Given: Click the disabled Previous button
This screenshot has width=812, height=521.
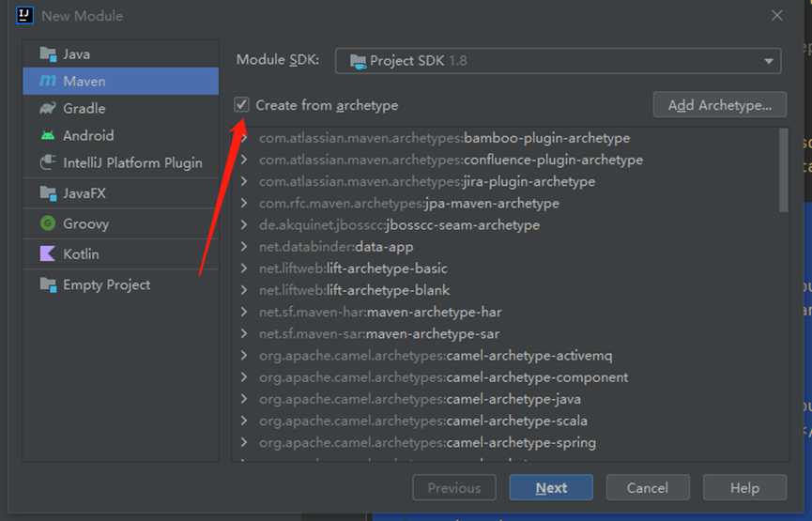Looking at the screenshot, I should pos(454,487).
